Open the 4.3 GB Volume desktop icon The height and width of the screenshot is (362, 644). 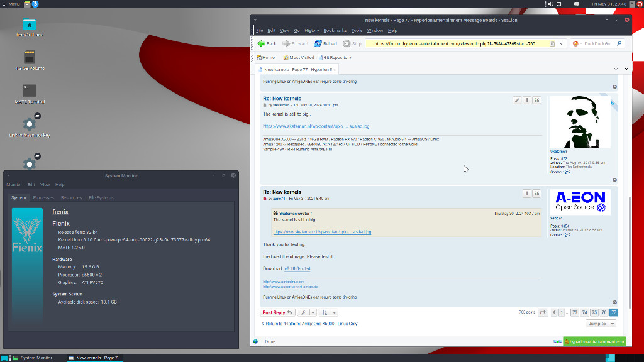(x=30, y=60)
